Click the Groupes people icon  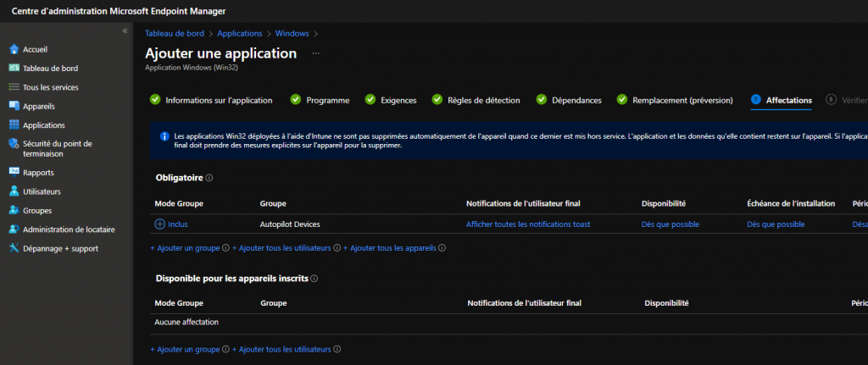click(x=14, y=210)
